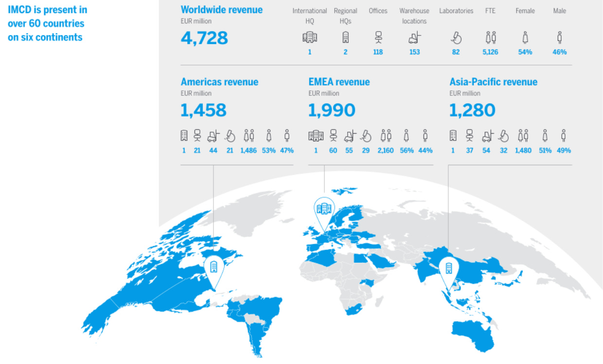603x364 pixels.
Task: Click the Asia-Pacific warehouse forklift icon
Action: coord(488,135)
